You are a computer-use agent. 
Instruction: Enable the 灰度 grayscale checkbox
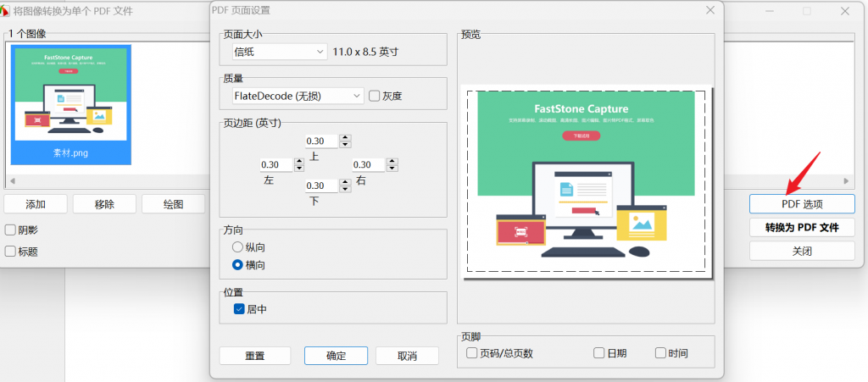[x=374, y=96]
